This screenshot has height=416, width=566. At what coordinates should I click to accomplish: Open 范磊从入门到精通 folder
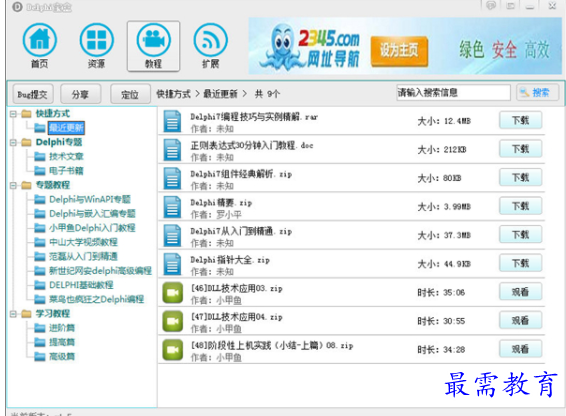click(83, 257)
